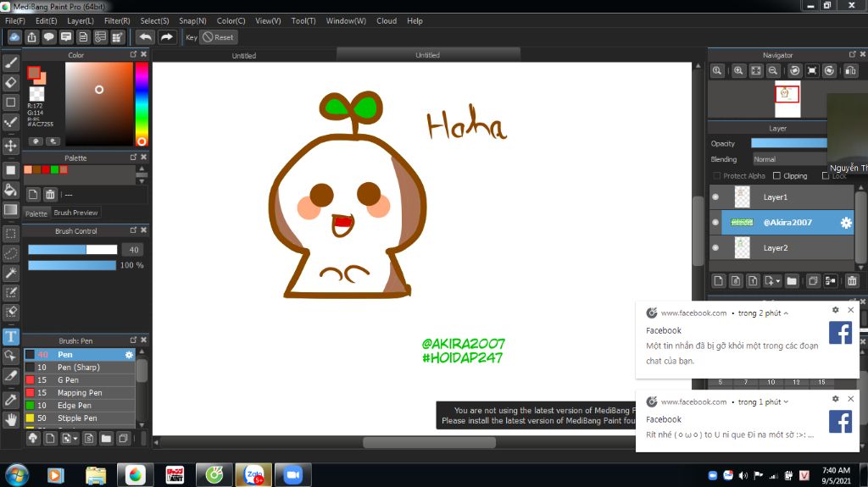Click the Redo arrow
The height and width of the screenshot is (487, 868).
(x=166, y=37)
